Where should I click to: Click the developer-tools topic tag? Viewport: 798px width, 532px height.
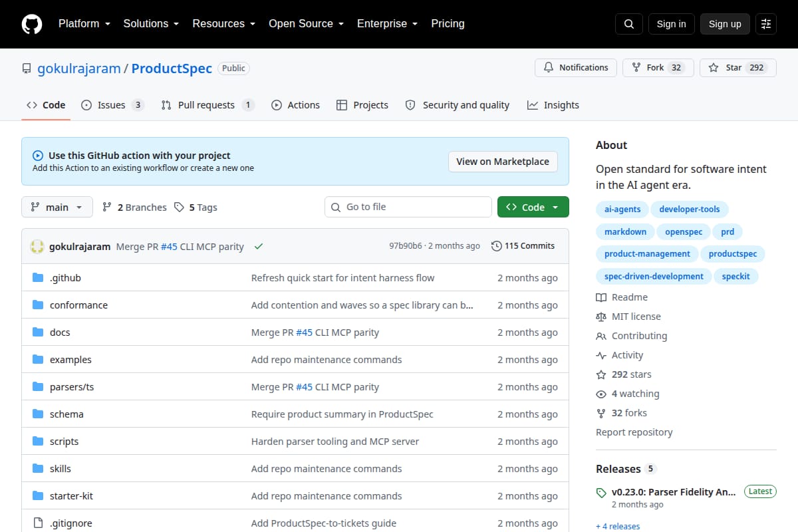690,209
